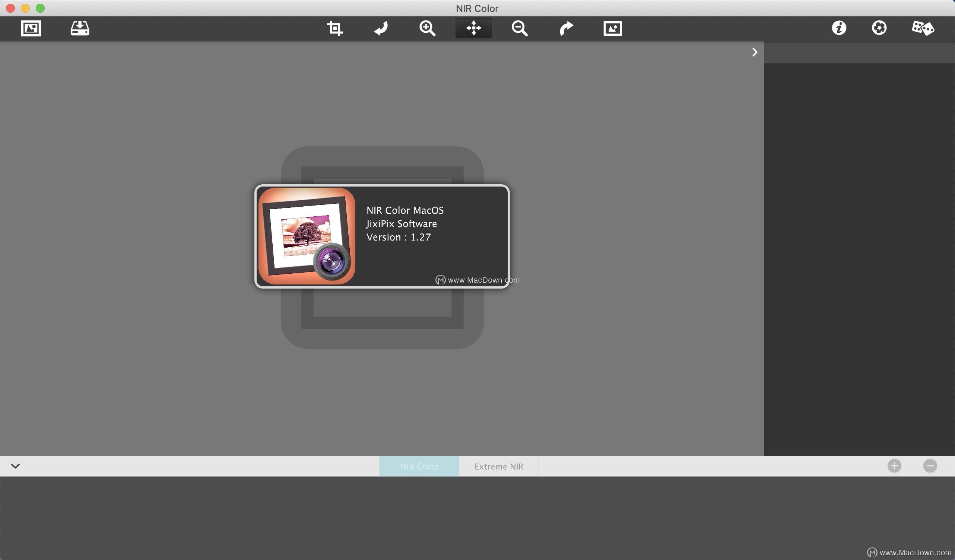Click the JixiPix Software text

click(401, 224)
